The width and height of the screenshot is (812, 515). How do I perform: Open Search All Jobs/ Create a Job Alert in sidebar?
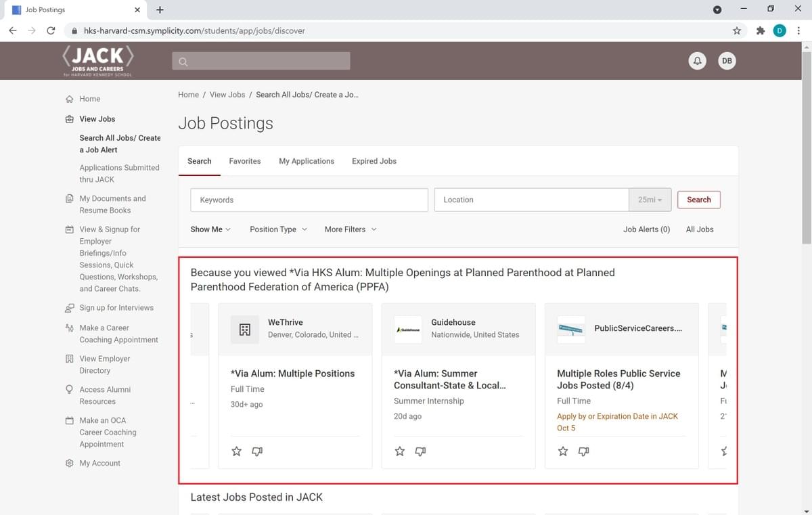click(120, 143)
